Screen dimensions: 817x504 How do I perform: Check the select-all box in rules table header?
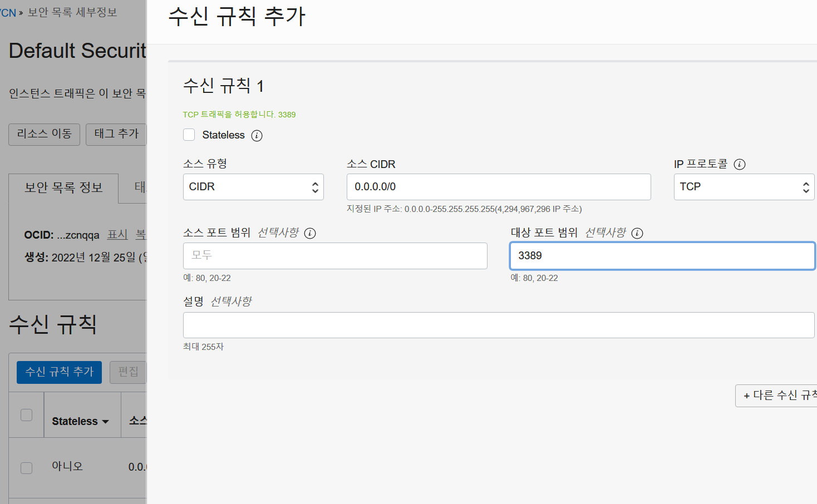coord(26,415)
